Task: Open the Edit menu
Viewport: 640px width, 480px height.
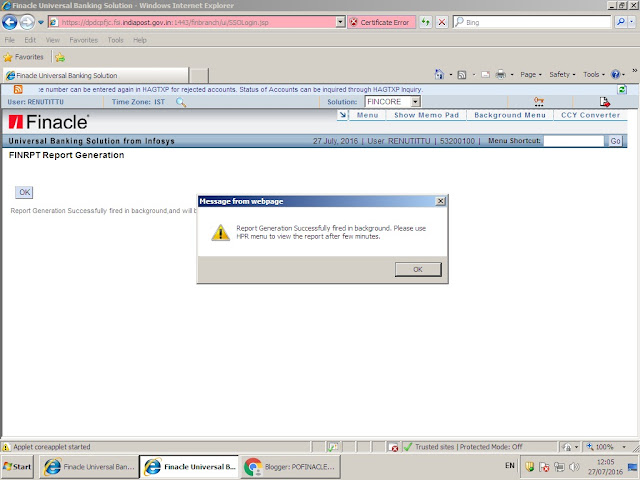Action: (30, 40)
